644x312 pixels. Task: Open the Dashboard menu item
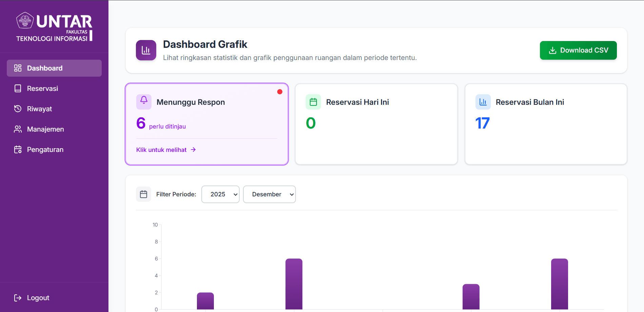[x=54, y=68]
